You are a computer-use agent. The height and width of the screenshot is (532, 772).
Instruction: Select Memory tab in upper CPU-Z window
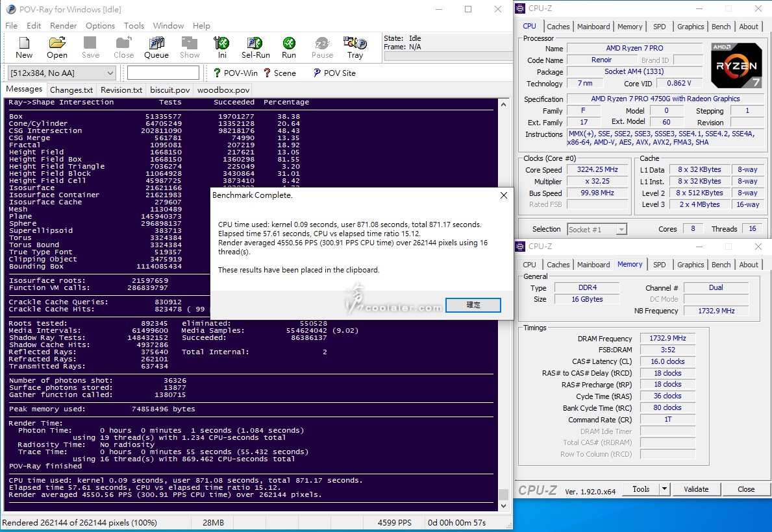[630, 27]
